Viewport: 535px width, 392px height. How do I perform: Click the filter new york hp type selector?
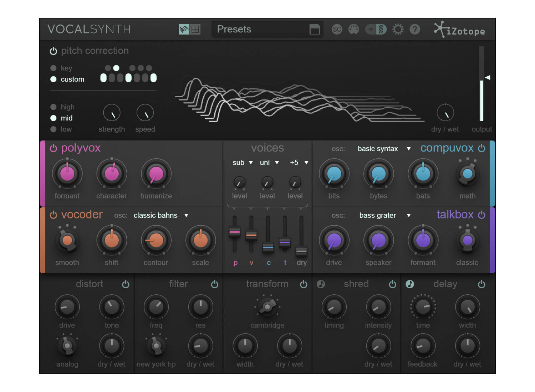point(156,346)
